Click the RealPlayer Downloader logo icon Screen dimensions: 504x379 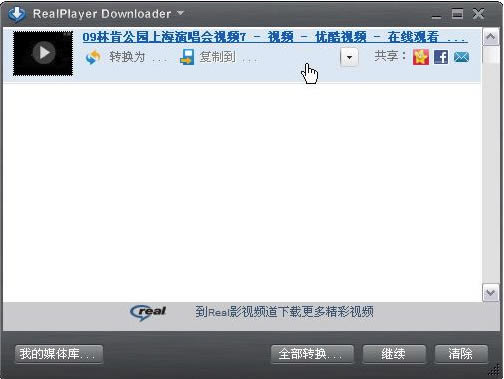point(16,14)
